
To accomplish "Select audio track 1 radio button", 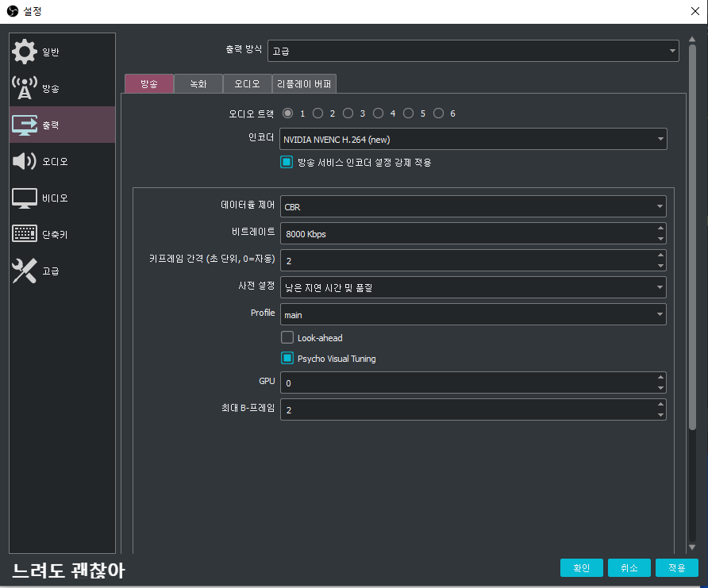I will tap(287, 113).
